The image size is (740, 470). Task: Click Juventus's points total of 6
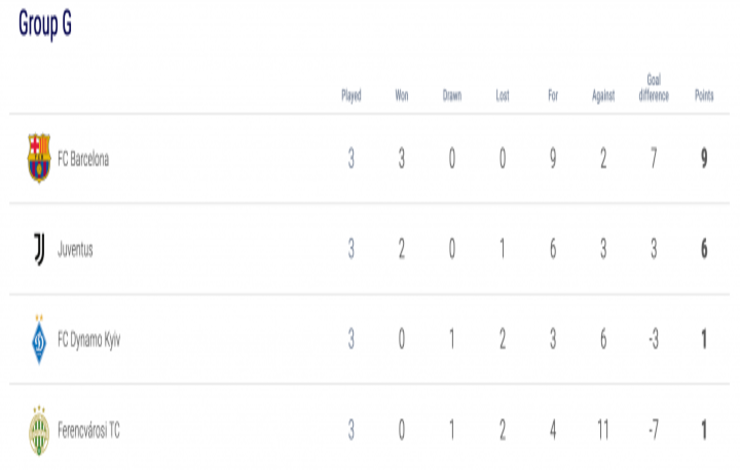704,250
